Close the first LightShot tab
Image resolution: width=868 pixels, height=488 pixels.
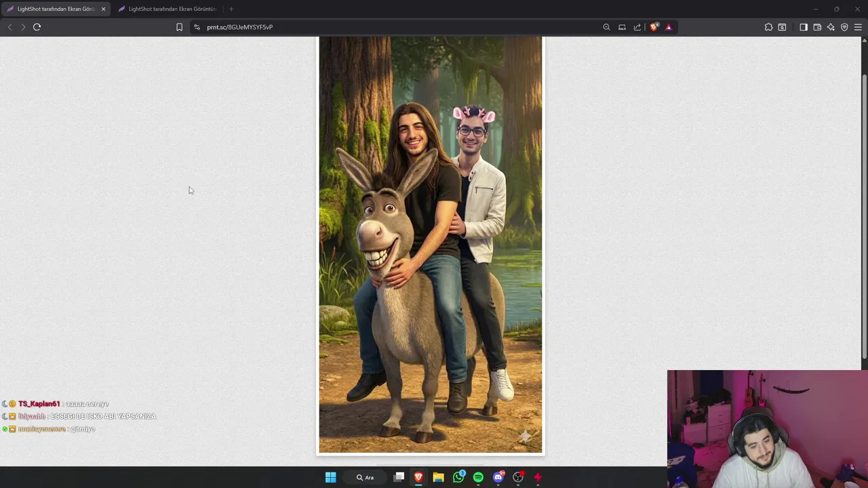103,9
